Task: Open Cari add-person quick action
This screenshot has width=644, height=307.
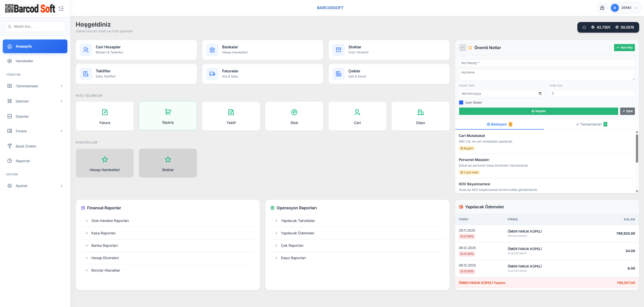Action: click(x=357, y=112)
